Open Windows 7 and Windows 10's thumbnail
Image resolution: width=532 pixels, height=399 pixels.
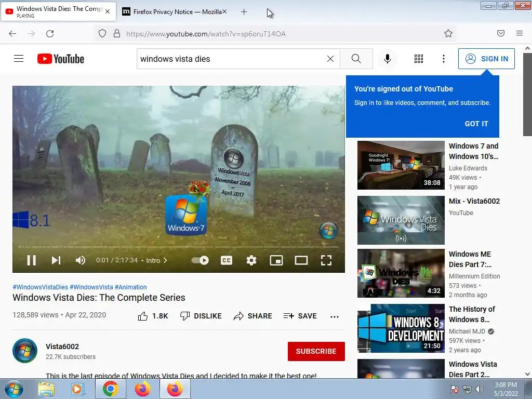point(401,165)
